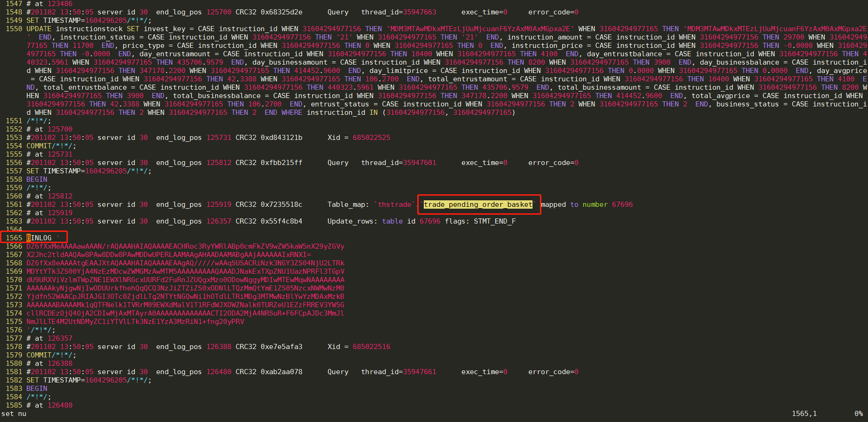This screenshot has width=868, height=422.
Task: Click 'Xid = 685022525' on line 1553
Action: pyautogui.click(x=359, y=138)
